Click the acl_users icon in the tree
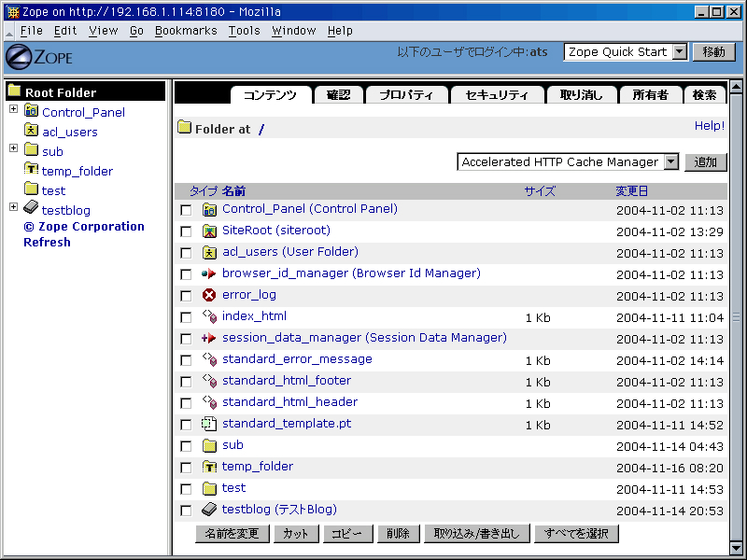Screen dimensions: 747x560 (x=32, y=130)
